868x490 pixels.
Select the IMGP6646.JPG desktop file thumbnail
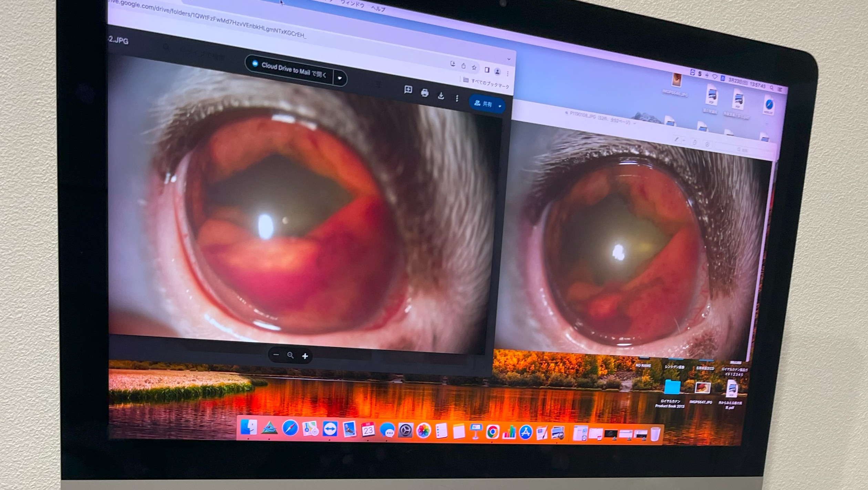(x=676, y=80)
